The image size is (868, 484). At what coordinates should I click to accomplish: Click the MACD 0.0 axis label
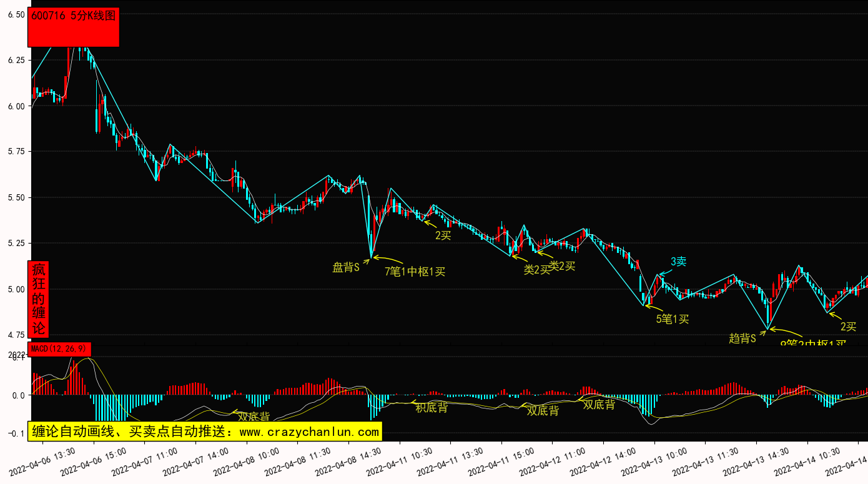[x=18, y=395]
